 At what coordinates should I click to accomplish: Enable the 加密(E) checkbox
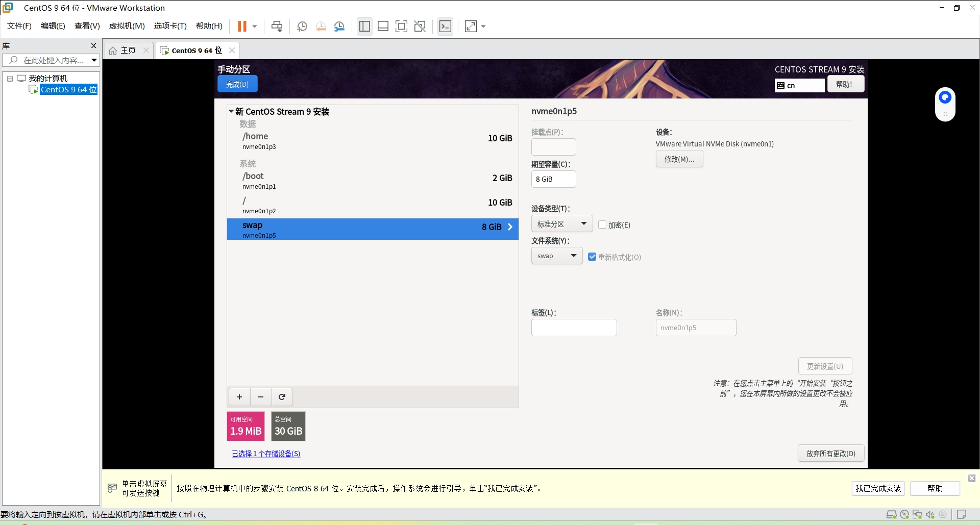tap(602, 224)
